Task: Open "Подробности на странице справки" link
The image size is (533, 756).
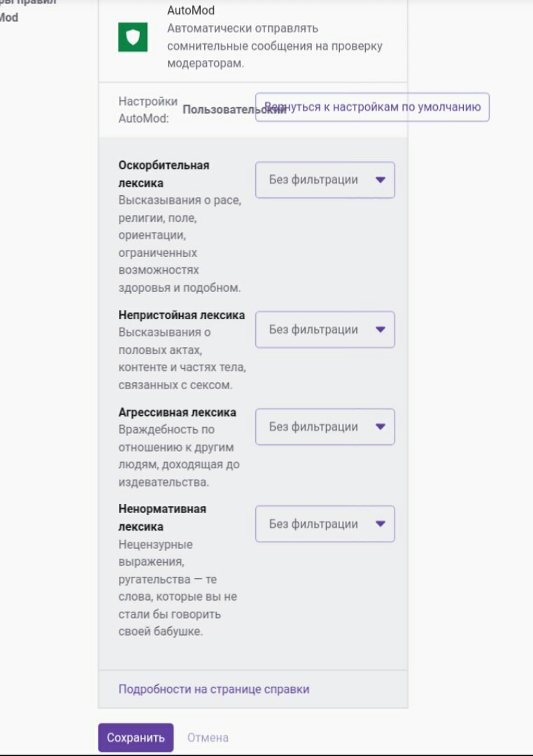Action: (x=213, y=689)
